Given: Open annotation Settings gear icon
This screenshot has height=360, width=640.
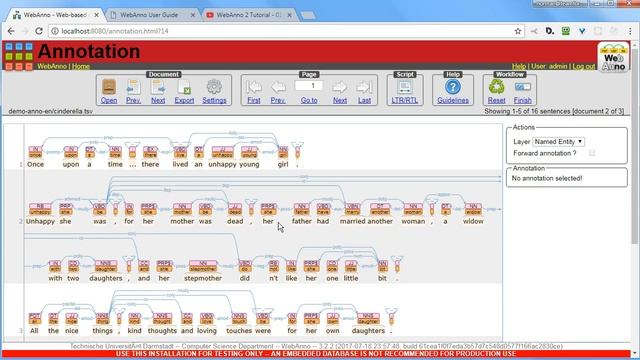Looking at the screenshot, I should [214, 87].
